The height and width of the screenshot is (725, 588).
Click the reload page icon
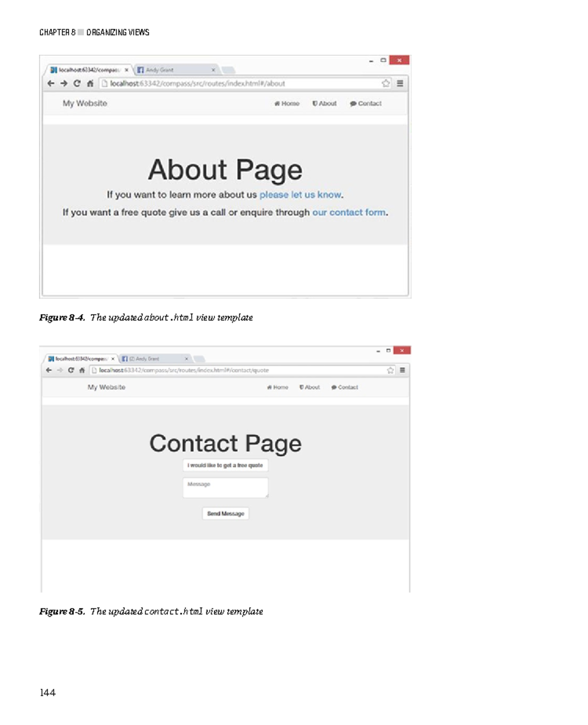pyautogui.click(x=77, y=83)
